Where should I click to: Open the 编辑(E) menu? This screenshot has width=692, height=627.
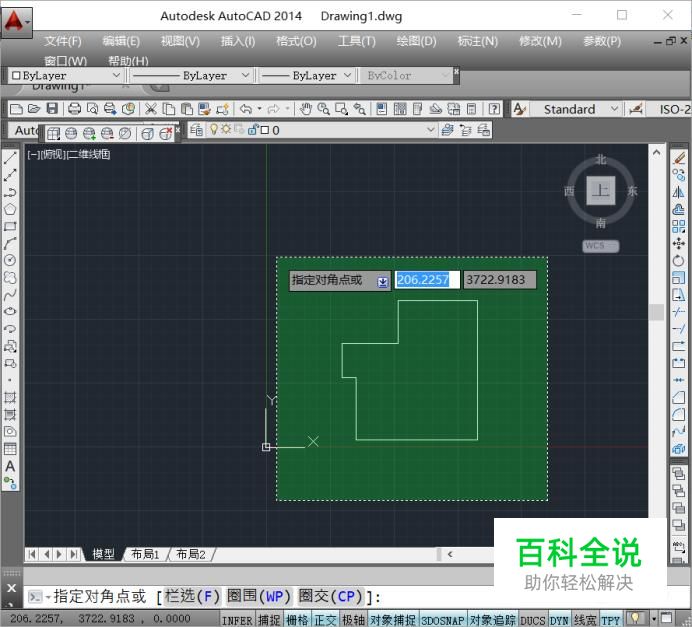tap(121, 41)
